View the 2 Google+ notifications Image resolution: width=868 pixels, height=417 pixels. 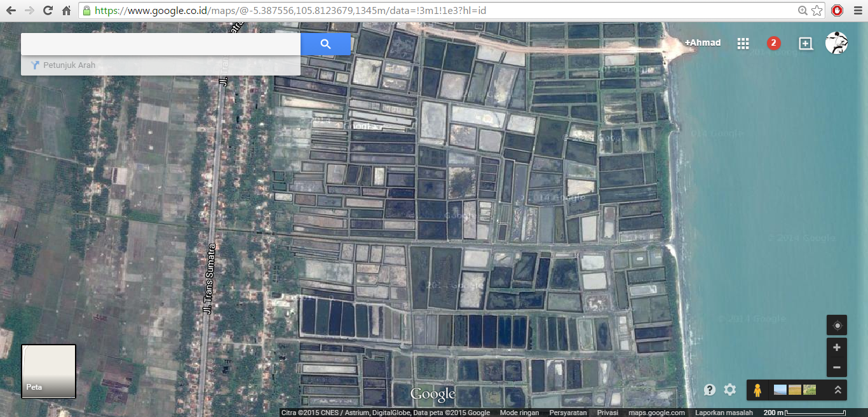[x=773, y=43]
